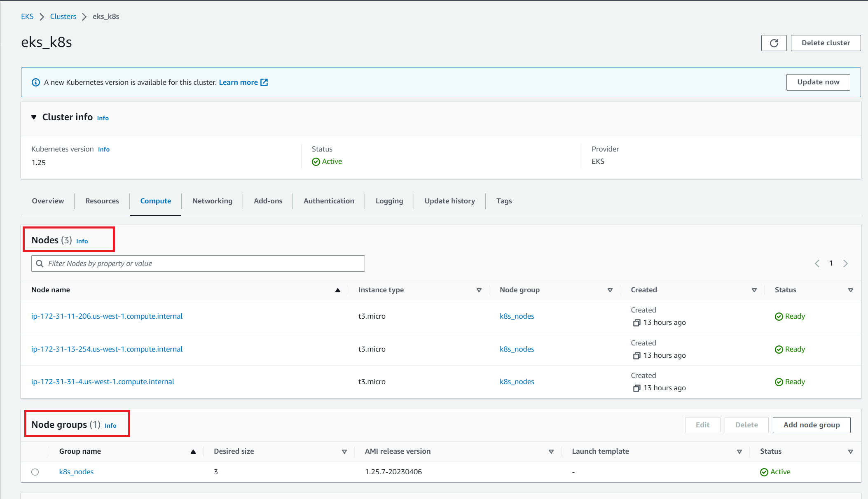Collapse the Cluster info section
This screenshot has width=868, height=499.
click(33, 117)
